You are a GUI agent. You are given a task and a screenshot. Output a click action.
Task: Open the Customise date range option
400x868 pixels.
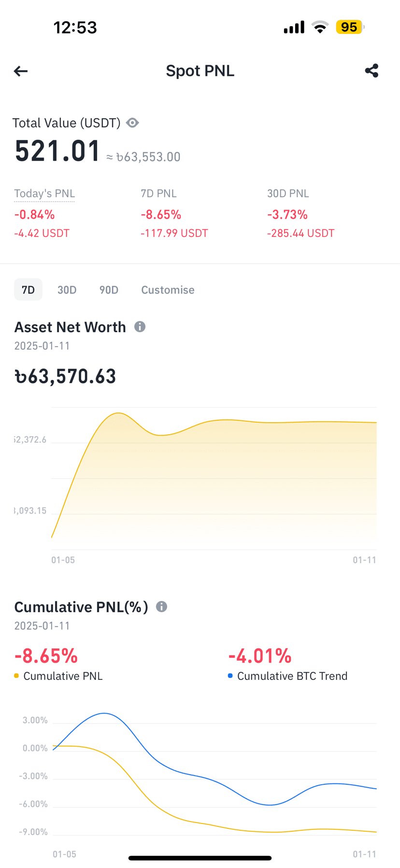coord(168,290)
